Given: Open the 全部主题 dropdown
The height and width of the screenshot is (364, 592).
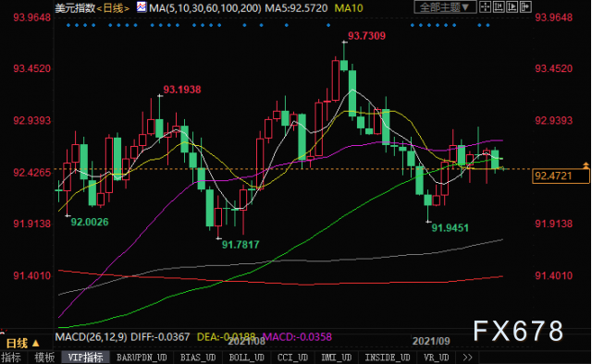Looking at the screenshot, I should (x=445, y=7).
